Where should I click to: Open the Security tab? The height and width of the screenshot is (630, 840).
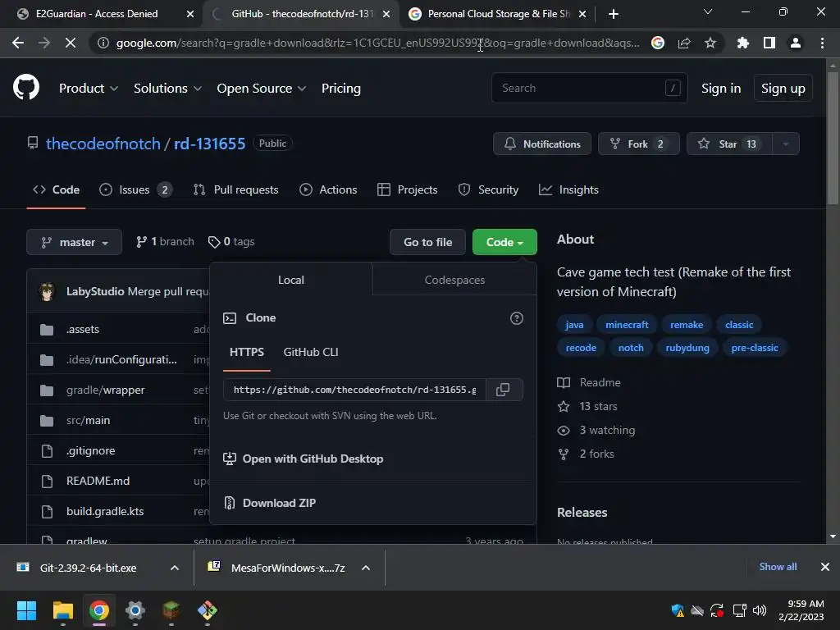[x=488, y=189]
